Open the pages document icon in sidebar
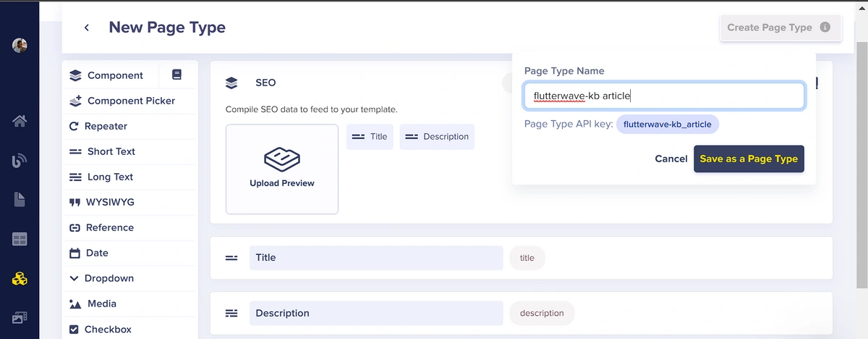The image size is (868, 339). point(20,200)
